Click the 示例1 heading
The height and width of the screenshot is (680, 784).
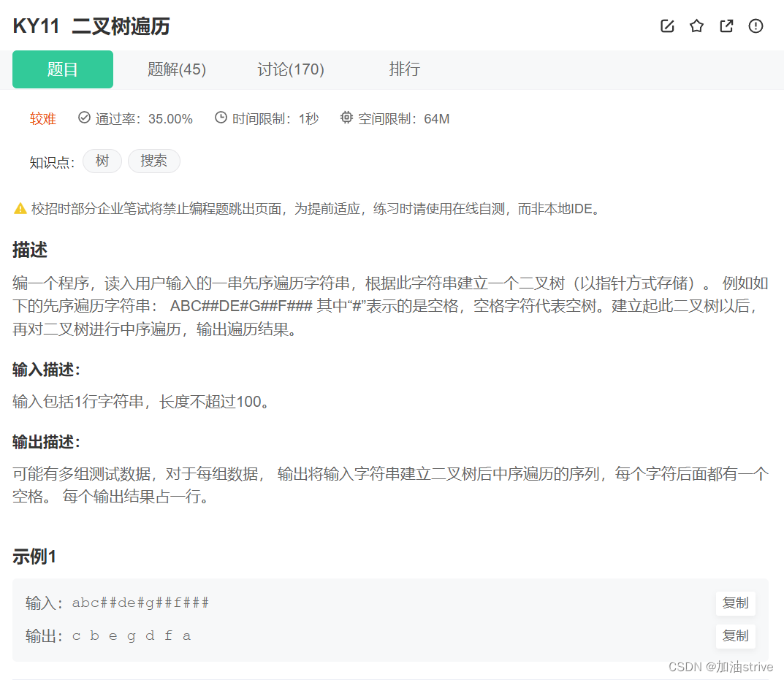pos(34,557)
